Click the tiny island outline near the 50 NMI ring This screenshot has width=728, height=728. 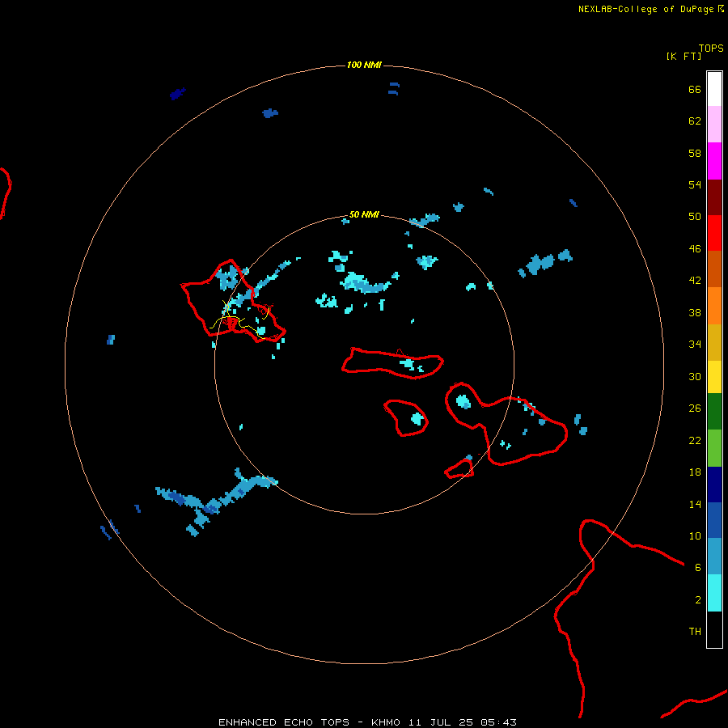(x=459, y=468)
